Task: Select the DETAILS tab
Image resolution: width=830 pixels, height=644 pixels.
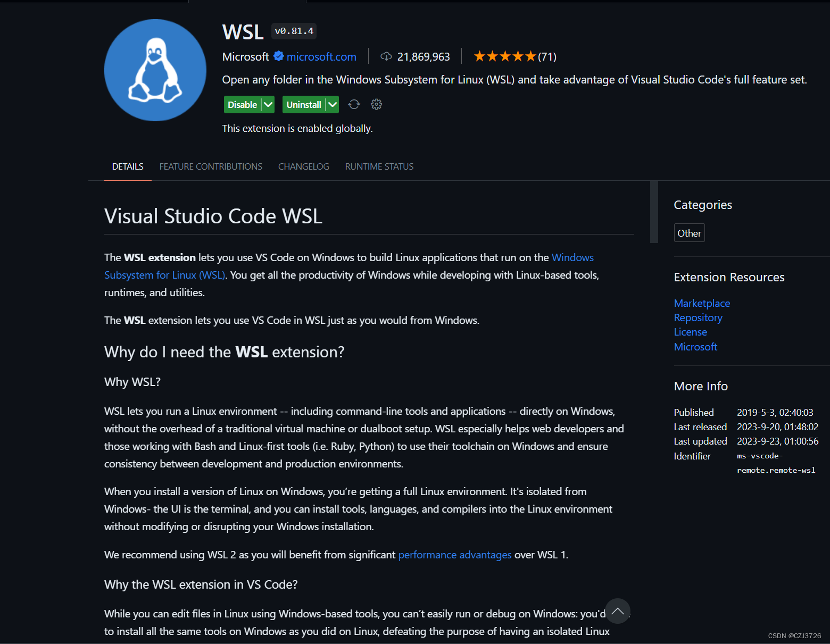Action: [127, 166]
